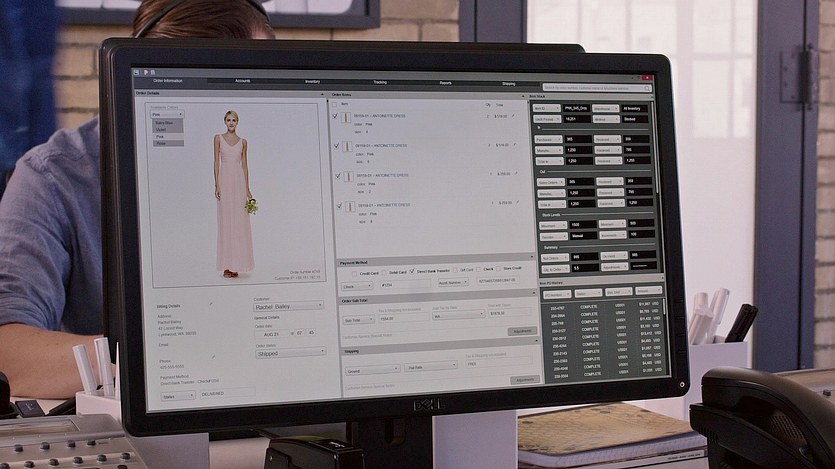Open the Item ID dropdown in Item Stock
The width and height of the screenshot is (835, 469).
point(546,108)
